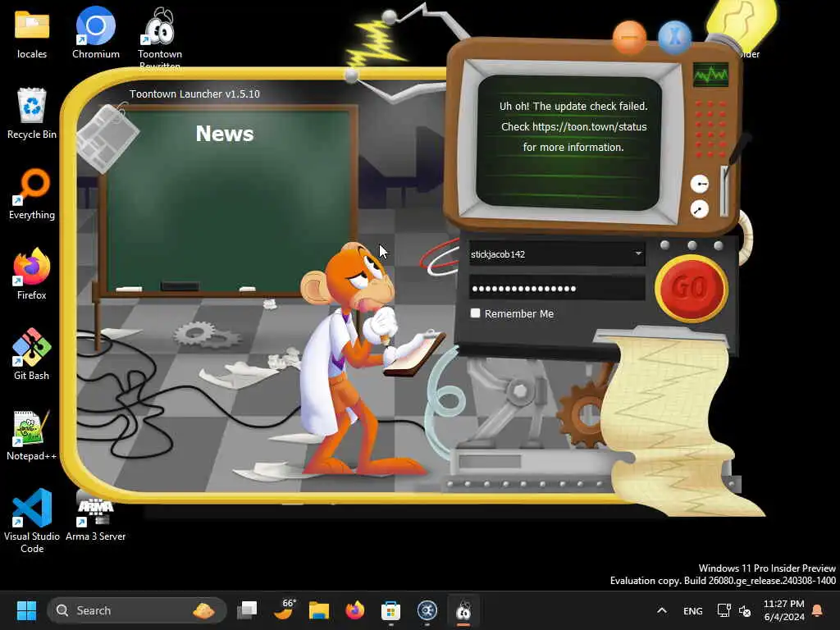Click the update check failed message
The height and width of the screenshot is (630, 840).
[x=573, y=127]
